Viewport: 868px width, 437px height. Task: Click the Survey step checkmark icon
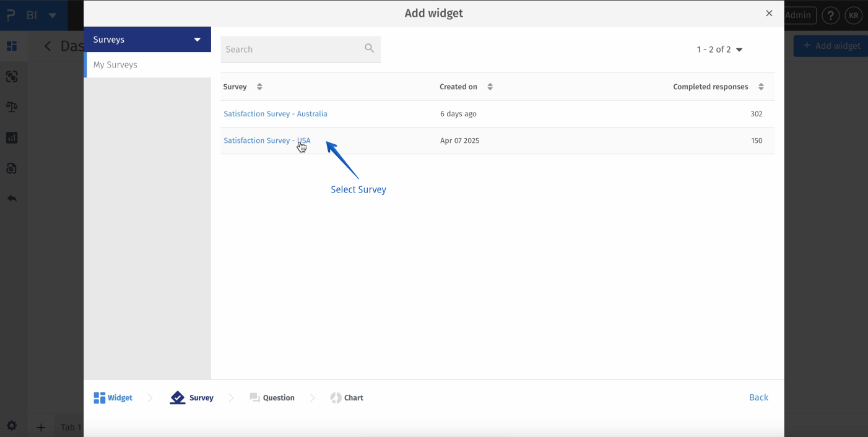(178, 397)
